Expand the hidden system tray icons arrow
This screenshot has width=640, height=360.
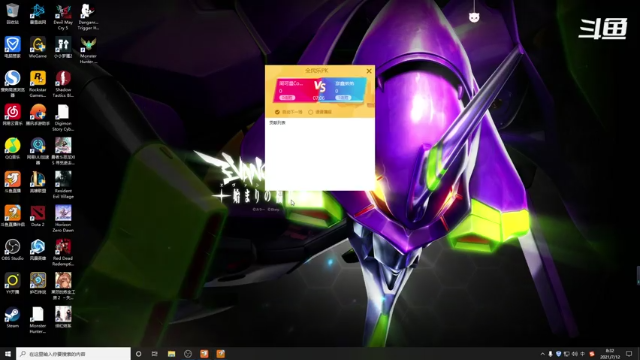[542, 354]
